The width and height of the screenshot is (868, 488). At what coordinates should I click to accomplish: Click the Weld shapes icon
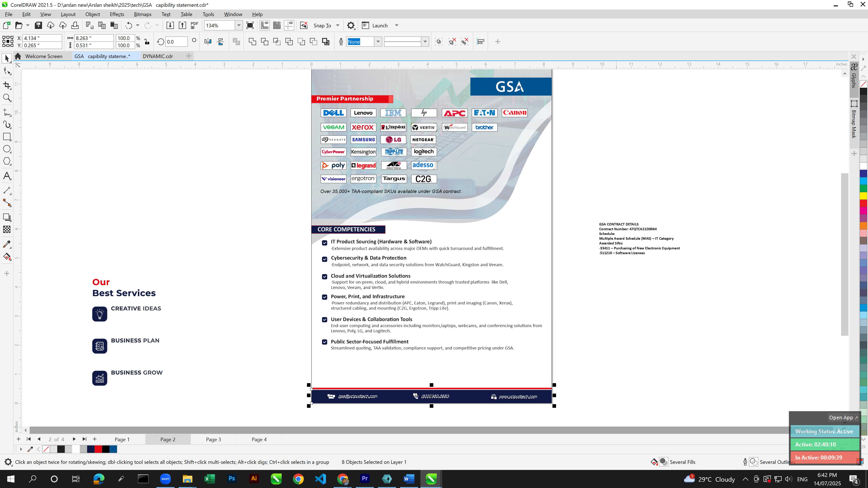tap(252, 42)
